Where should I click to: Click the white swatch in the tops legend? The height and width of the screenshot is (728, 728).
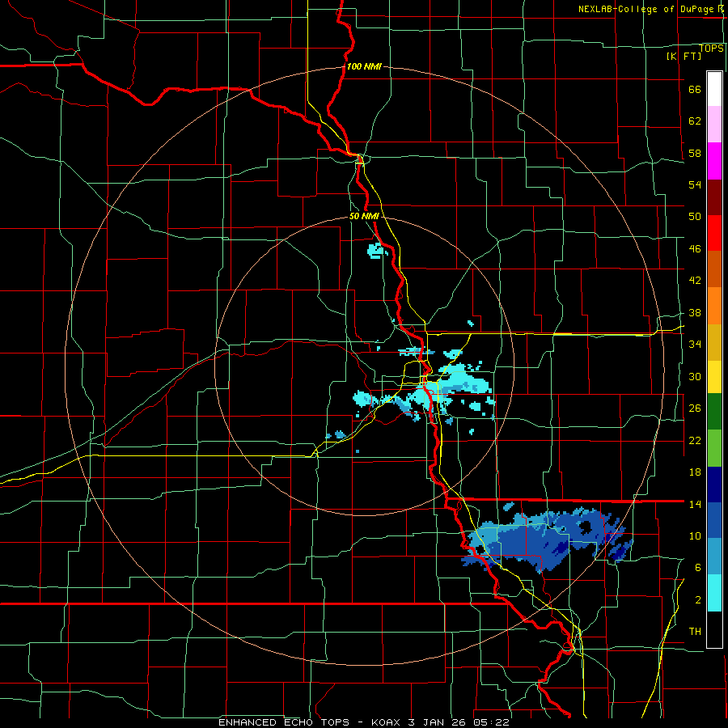(x=714, y=89)
